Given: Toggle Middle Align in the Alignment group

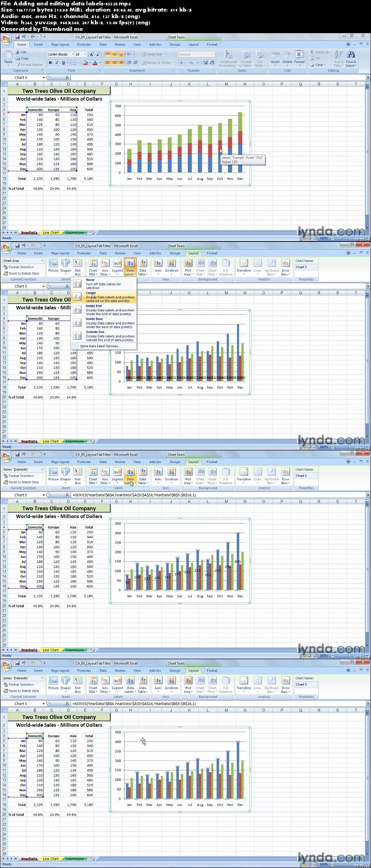Looking at the screenshot, I should tap(115, 54).
